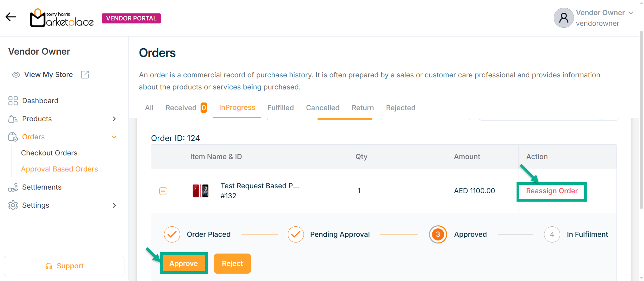
Task: Collapse the order row minus toggle
Action: (x=163, y=191)
